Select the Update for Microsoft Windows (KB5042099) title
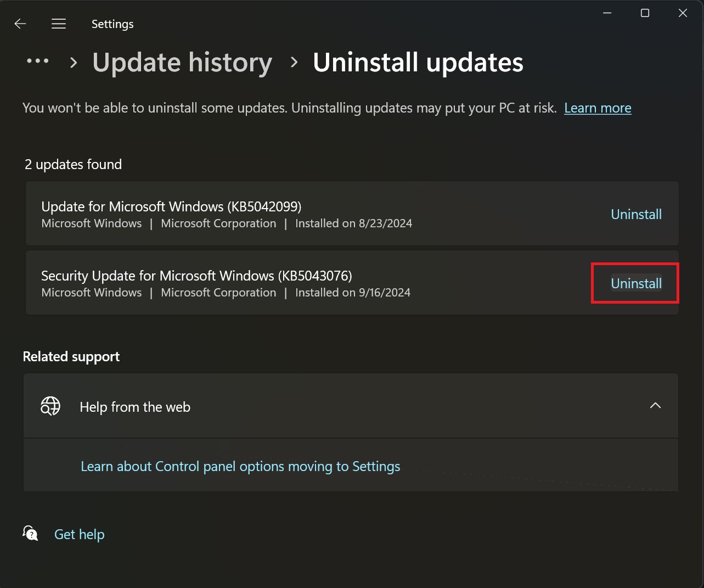Image resolution: width=704 pixels, height=588 pixels. 171,206
